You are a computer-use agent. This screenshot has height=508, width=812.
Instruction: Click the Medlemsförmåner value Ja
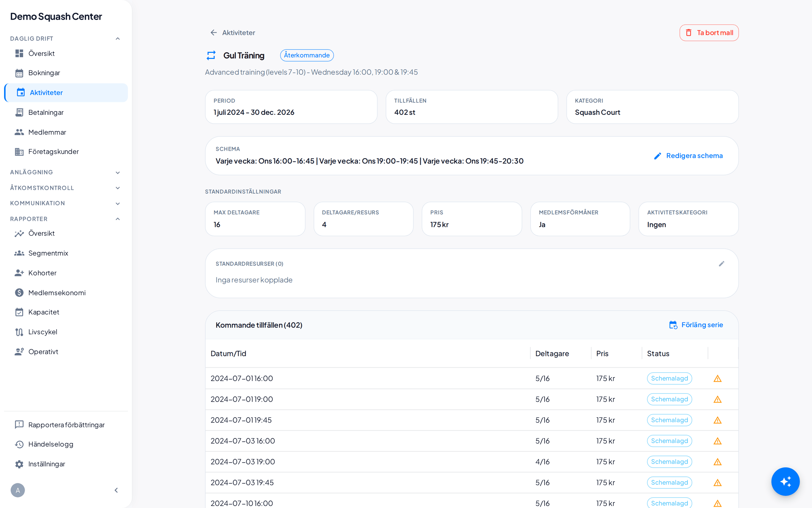(542, 225)
